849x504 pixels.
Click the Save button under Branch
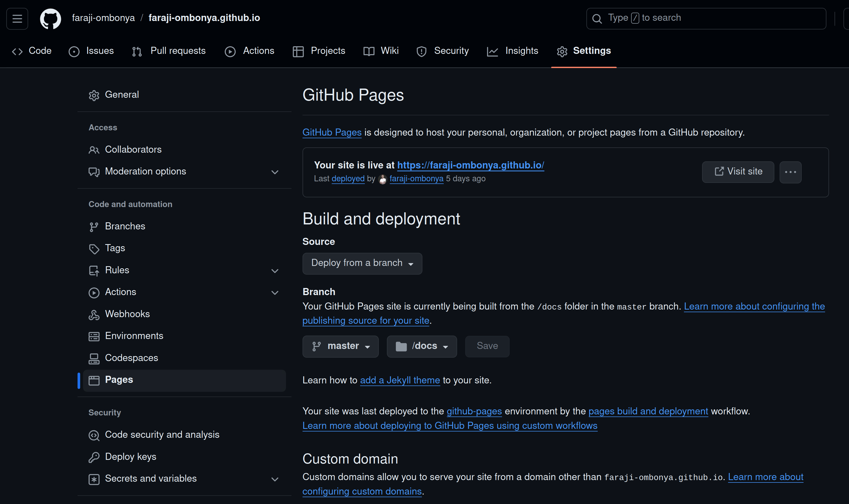pos(487,346)
